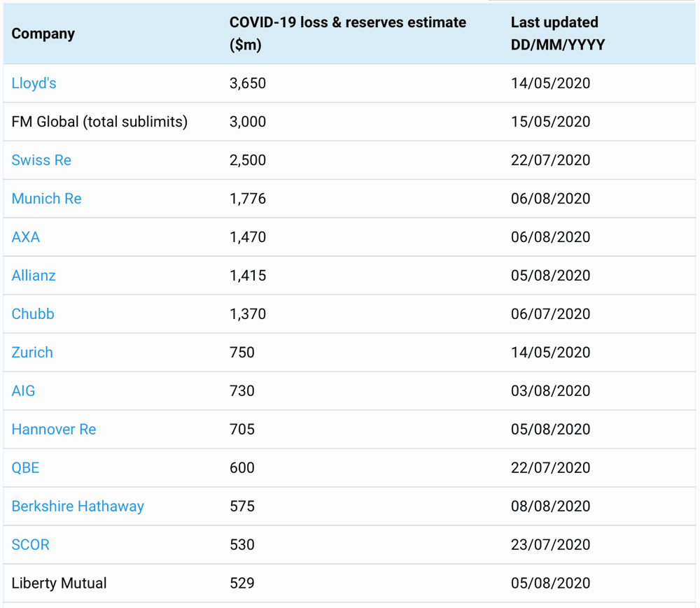
Task: Click the 08/08/2020 date for Berkshire Hathaway
Action: (x=550, y=507)
